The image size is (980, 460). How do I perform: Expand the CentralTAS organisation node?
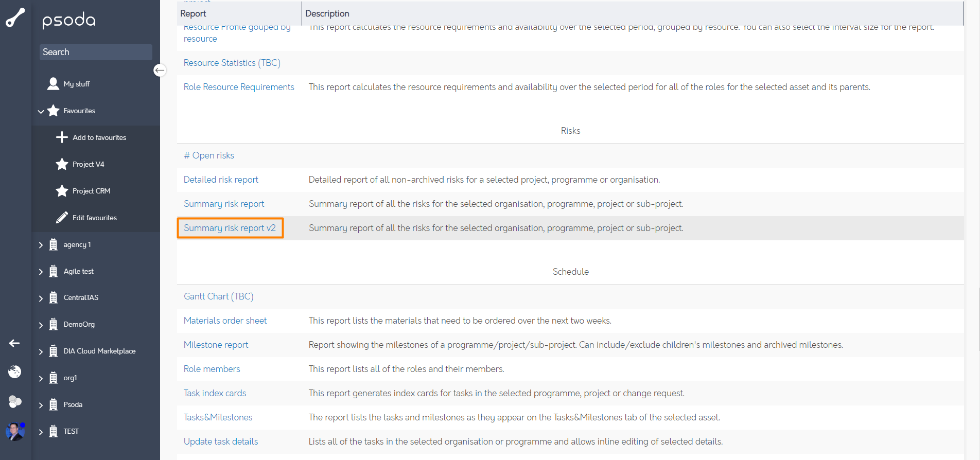tap(41, 298)
